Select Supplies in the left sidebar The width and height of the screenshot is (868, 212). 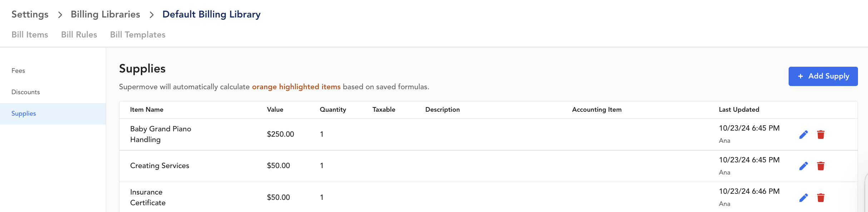coord(53,114)
